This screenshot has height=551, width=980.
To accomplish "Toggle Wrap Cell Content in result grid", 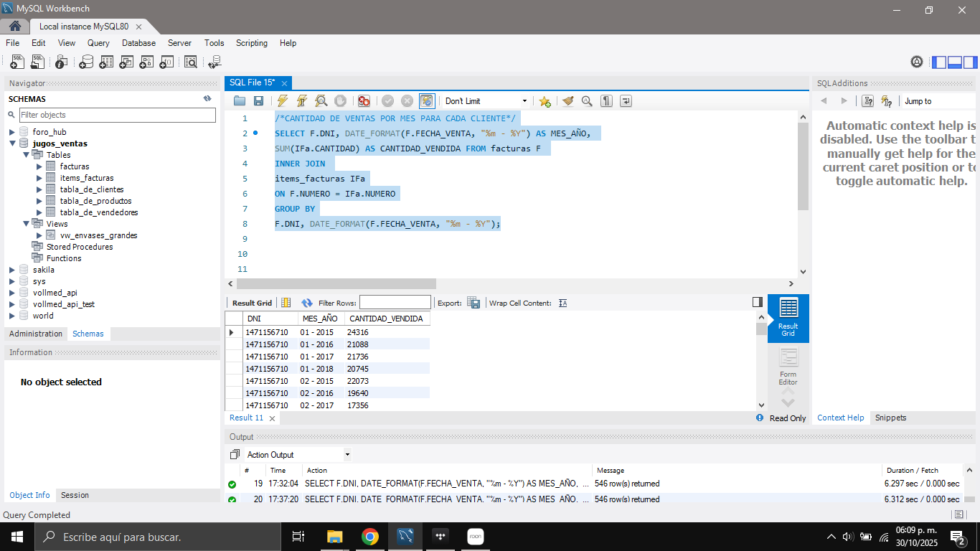I will click(563, 303).
